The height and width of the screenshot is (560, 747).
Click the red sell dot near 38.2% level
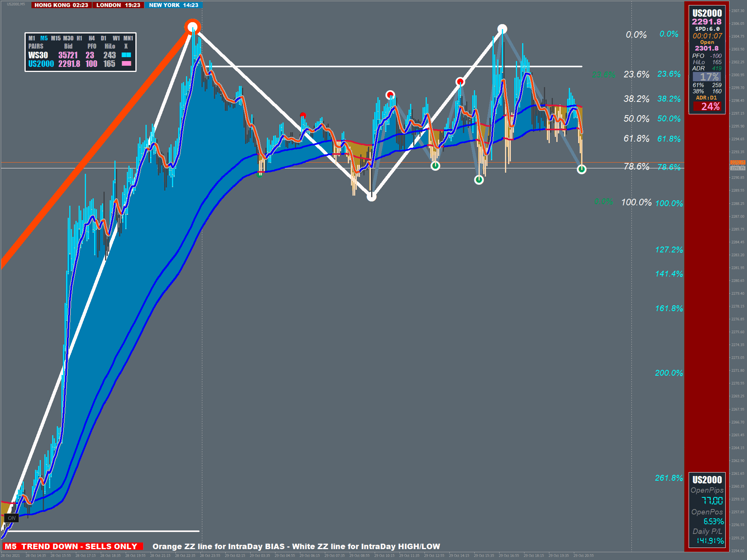(x=390, y=95)
